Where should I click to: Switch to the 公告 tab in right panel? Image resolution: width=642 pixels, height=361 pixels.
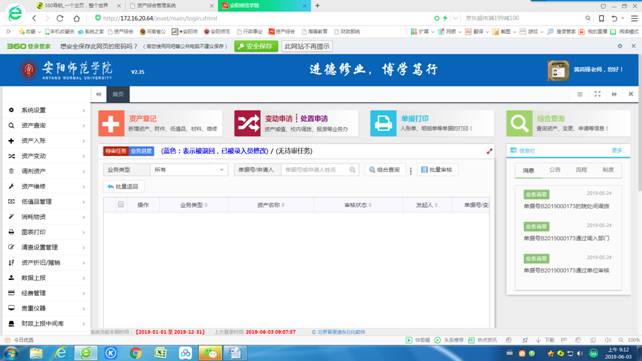click(555, 169)
